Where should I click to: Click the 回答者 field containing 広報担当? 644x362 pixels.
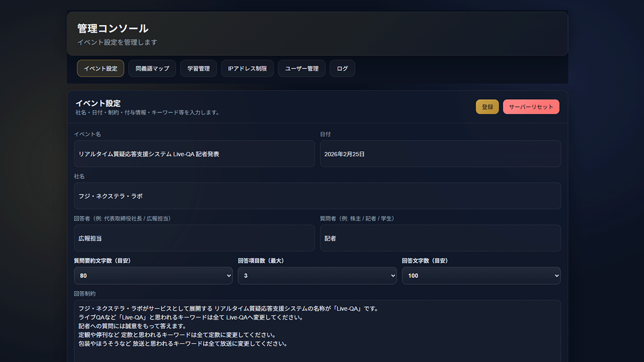194,238
